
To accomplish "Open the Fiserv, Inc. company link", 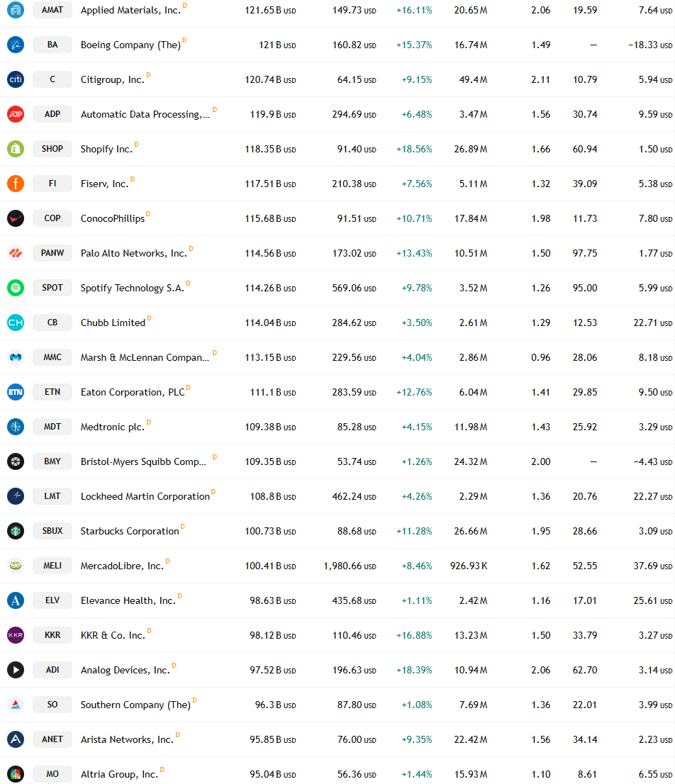I will point(104,184).
